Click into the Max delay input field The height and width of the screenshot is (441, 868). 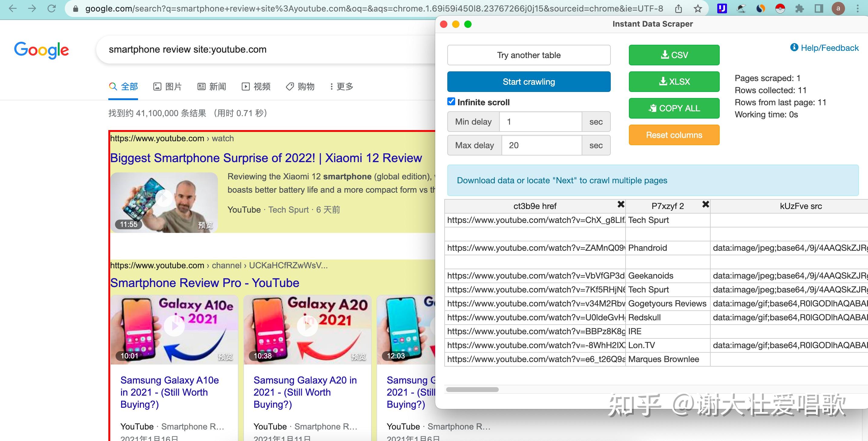[x=541, y=145]
